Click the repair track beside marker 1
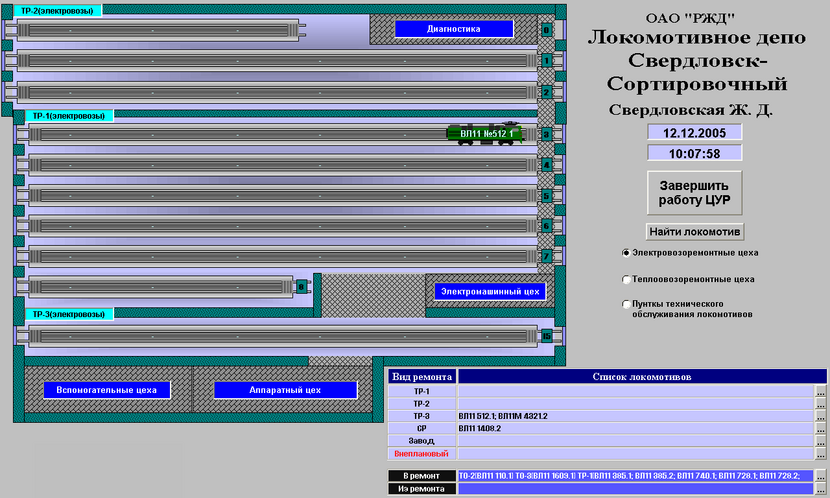This screenshot has width=830, height=498. pos(277,61)
